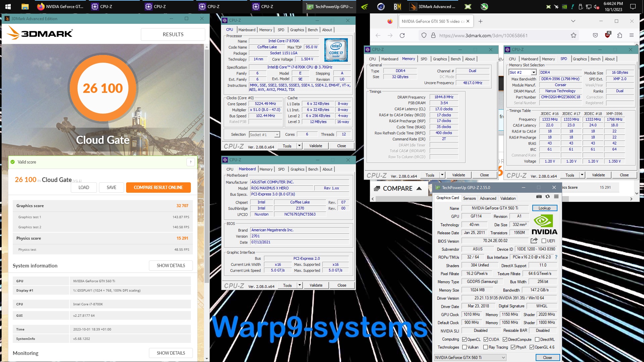Click the SAVE button in 3DMark
Image resolution: width=644 pixels, height=362 pixels.
pos(111,187)
